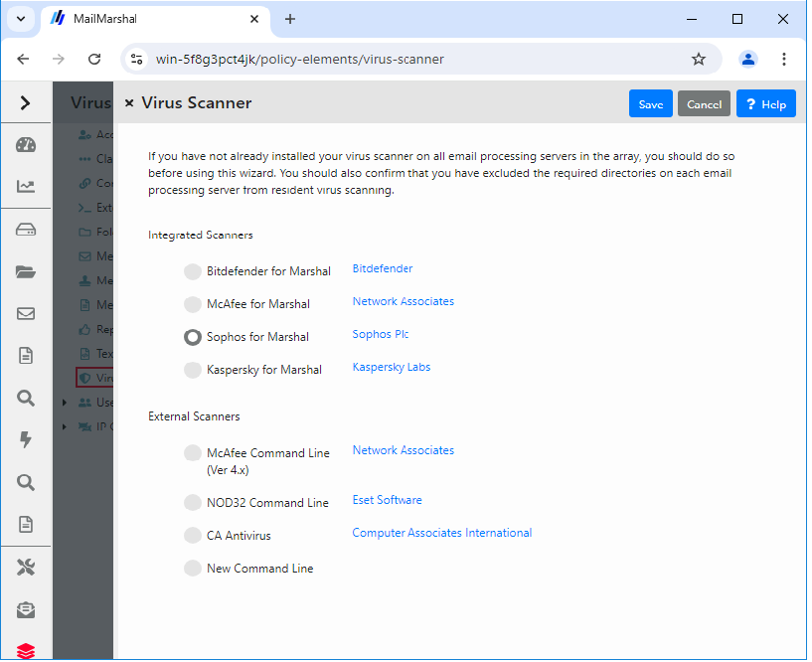This screenshot has width=812, height=662.
Task: Save the virus scanner selection
Action: pos(651,104)
